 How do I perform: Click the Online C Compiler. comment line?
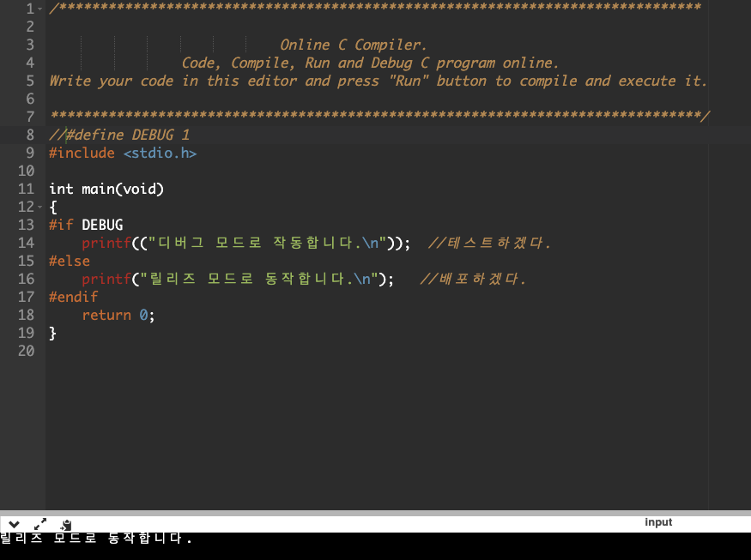(353, 45)
